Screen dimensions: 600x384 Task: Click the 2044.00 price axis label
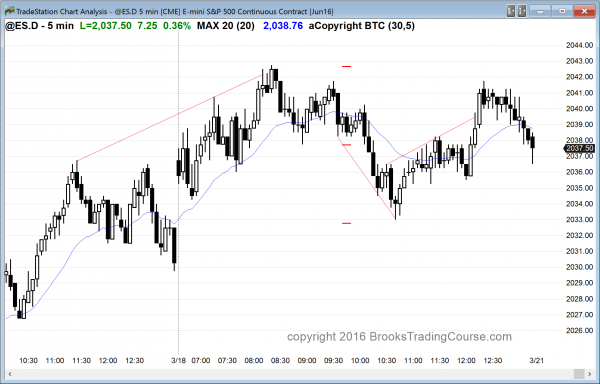pos(579,45)
